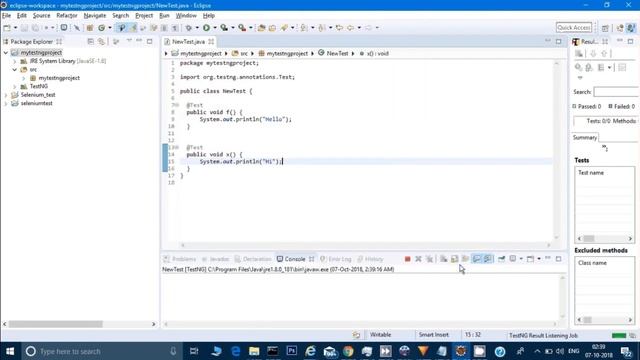Click the Coverage launch toolbar icon
The image size is (640, 360).
pyautogui.click(x=224, y=28)
